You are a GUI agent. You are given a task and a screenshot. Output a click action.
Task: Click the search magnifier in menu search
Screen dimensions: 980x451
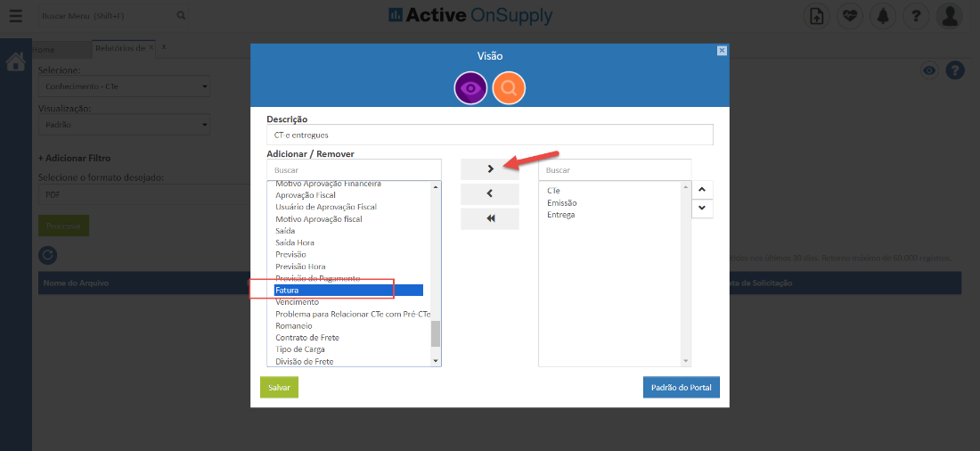[x=181, y=16]
